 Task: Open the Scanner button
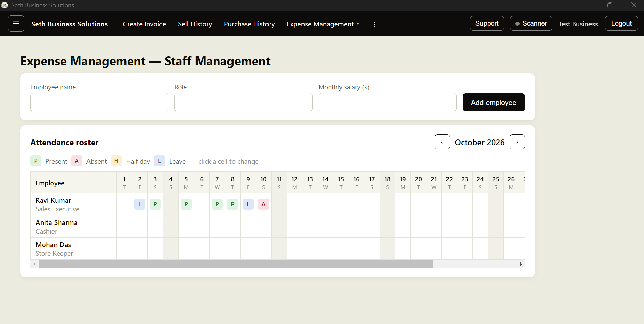click(531, 23)
